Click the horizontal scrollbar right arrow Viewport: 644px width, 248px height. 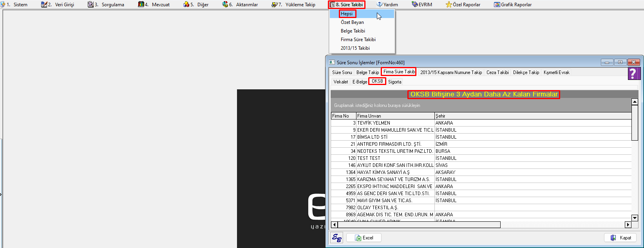click(x=628, y=224)
